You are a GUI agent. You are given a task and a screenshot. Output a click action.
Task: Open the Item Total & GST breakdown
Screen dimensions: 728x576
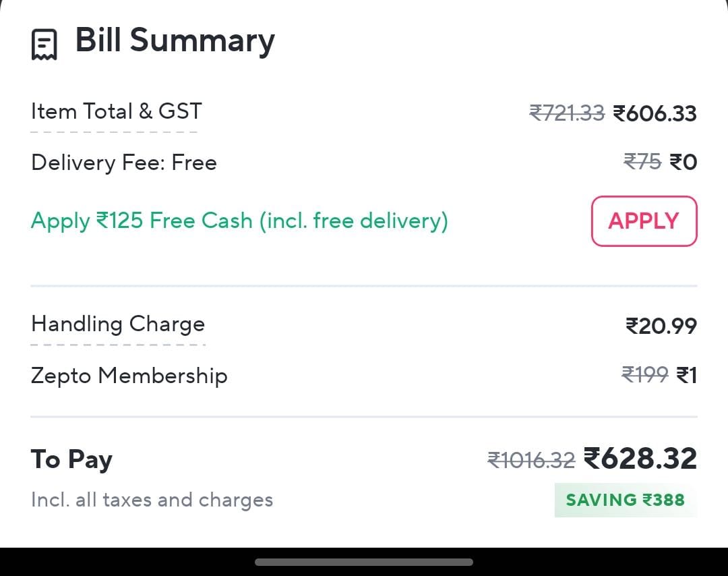point(116,112)
